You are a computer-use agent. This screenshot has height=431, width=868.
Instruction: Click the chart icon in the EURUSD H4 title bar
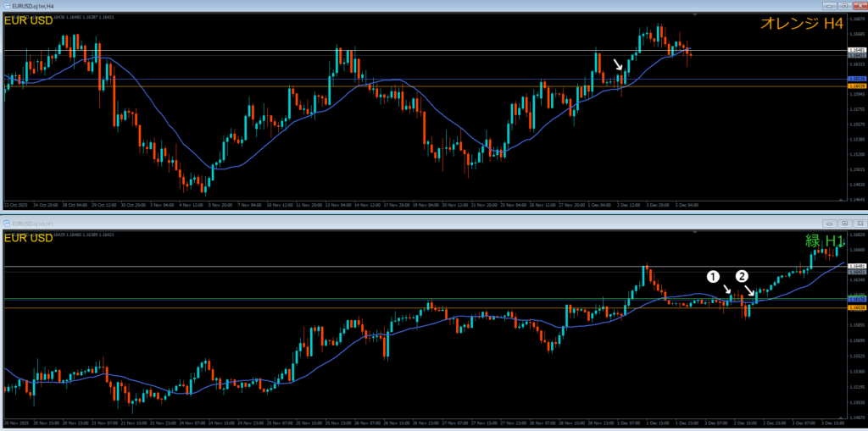click(x=7, y=6)
